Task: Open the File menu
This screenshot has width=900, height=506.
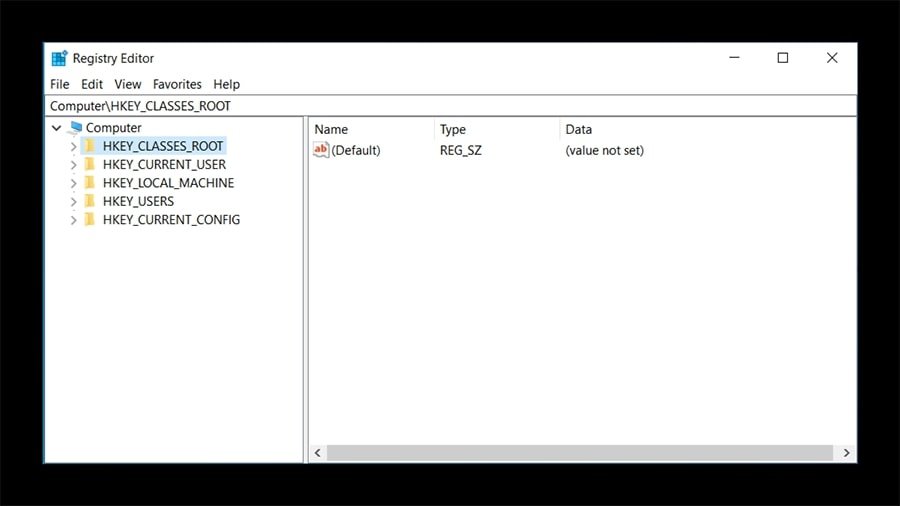Action: (60, 84)
